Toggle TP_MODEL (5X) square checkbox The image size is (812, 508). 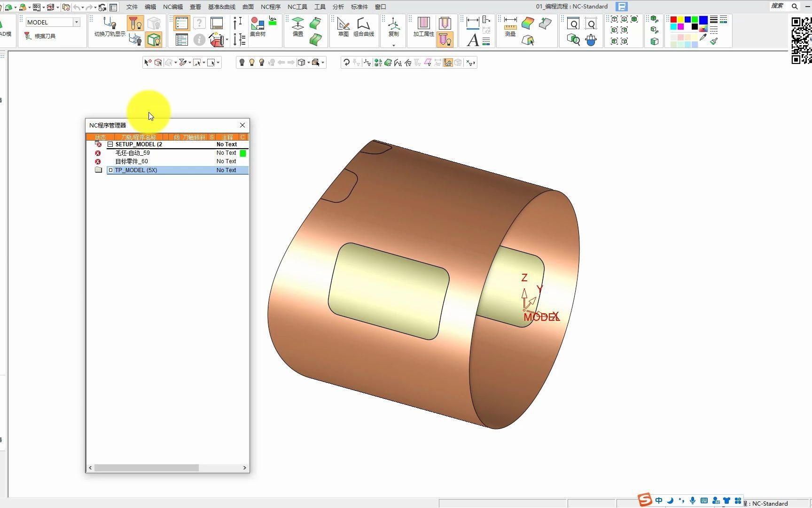(111, 170)
